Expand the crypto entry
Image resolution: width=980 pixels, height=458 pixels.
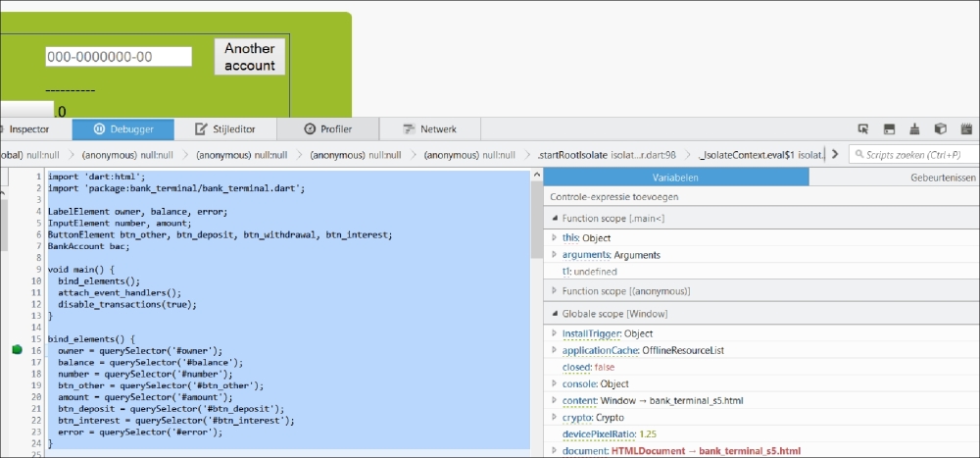point(554,418)
